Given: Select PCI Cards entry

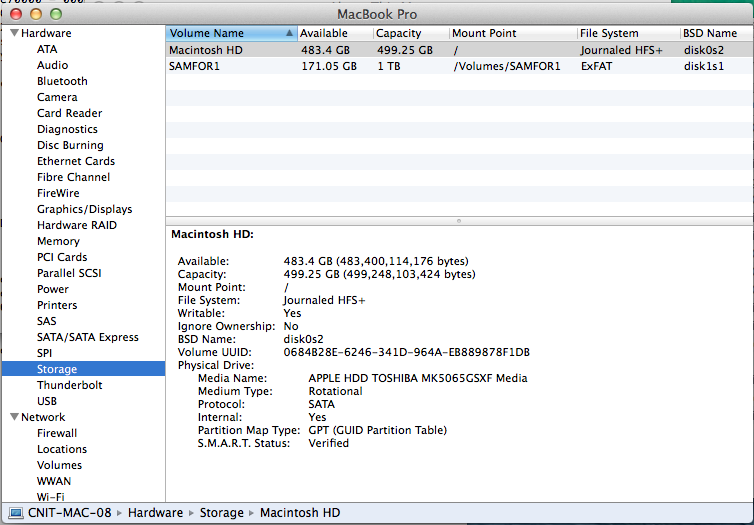Looking at the screenshot, I should [62, 257].
